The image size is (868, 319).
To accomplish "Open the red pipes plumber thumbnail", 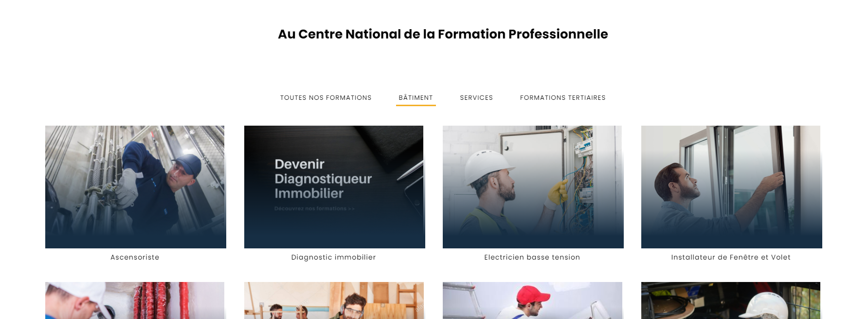I will 135,300.
